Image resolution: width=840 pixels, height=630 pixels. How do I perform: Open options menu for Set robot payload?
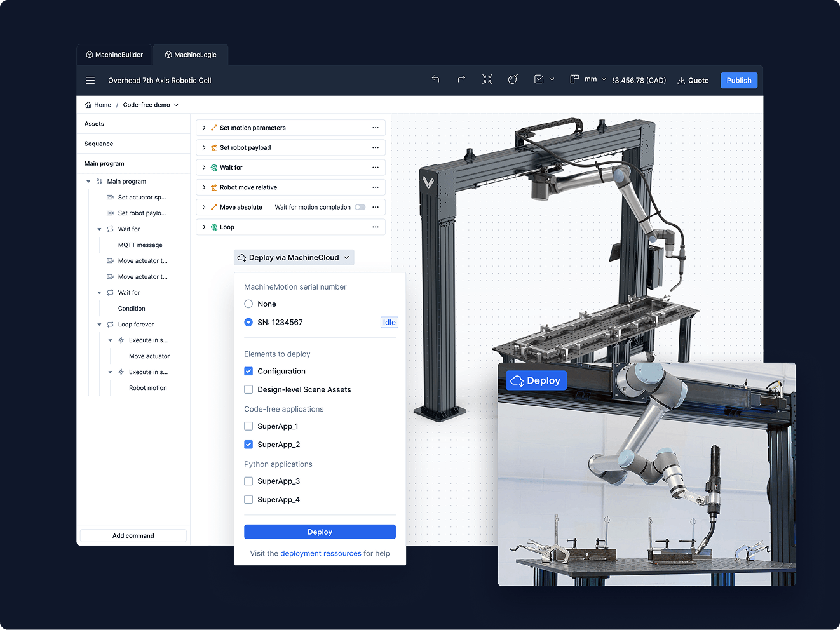[376, 147]
